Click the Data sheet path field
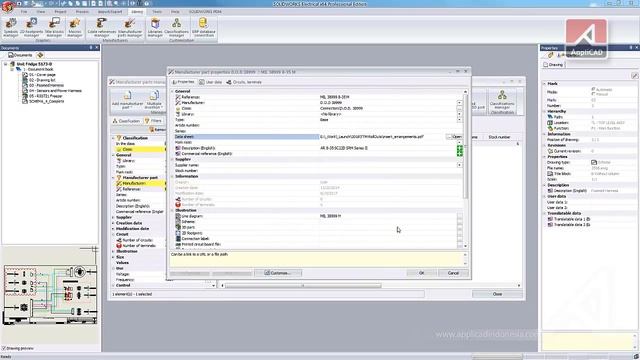This screenshot has width=640, height=360. coord(382,137)
